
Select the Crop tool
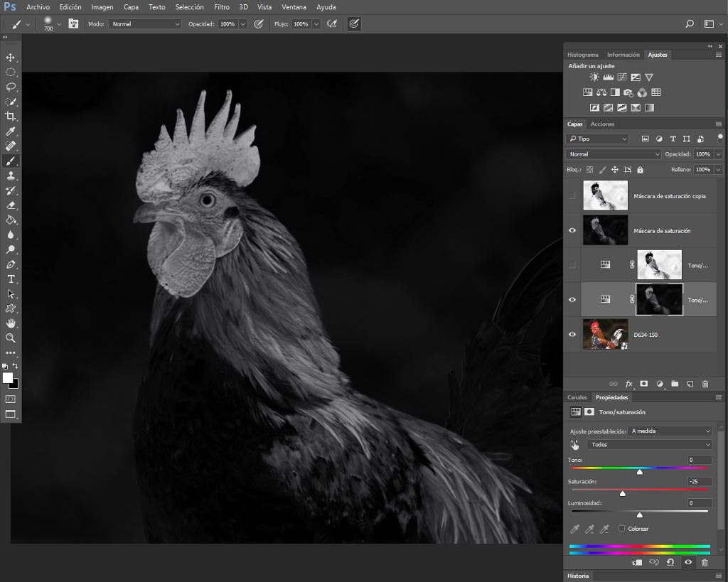[11, 117]
